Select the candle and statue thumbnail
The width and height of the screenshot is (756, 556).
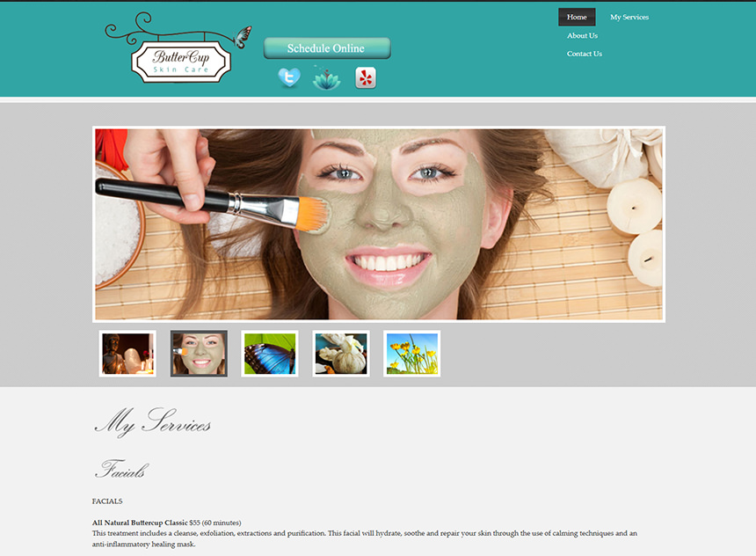point(127,354)
